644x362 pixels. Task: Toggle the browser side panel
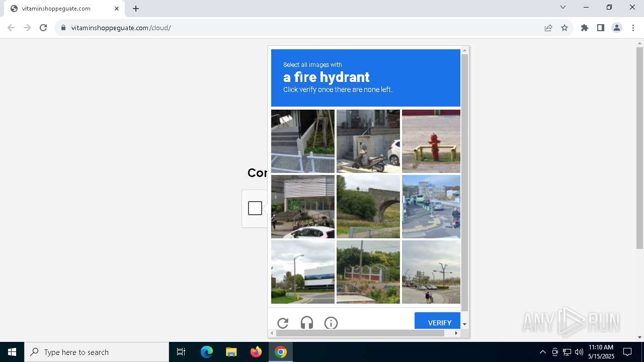click(601, 28)
